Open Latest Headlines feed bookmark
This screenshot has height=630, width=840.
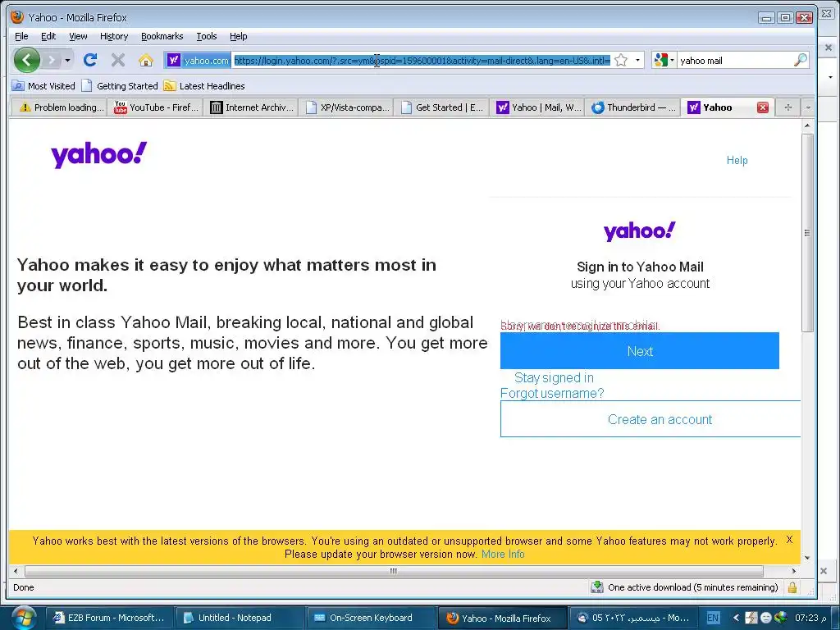tap(204, 85)
